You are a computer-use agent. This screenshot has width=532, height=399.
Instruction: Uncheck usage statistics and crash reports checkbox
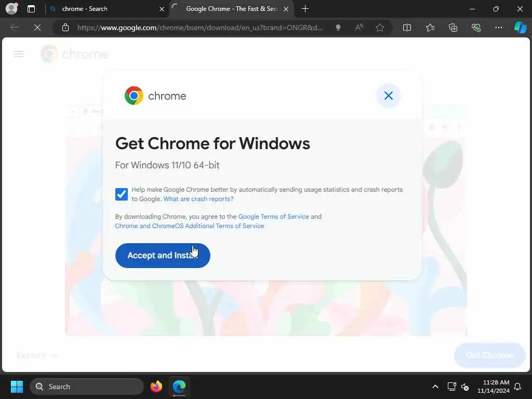click(122, 194)
